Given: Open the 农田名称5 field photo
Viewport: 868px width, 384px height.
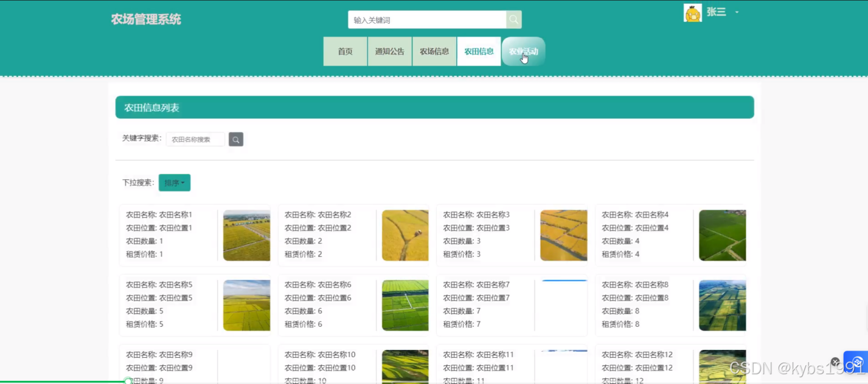Looking at the screenshot, I should coord(246,305).
